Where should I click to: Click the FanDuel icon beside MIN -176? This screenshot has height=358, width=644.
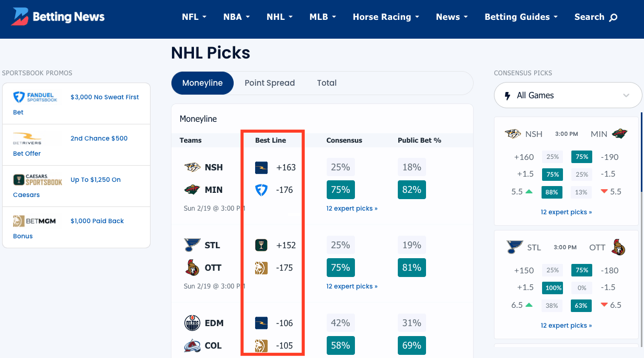tap(261, 190)
